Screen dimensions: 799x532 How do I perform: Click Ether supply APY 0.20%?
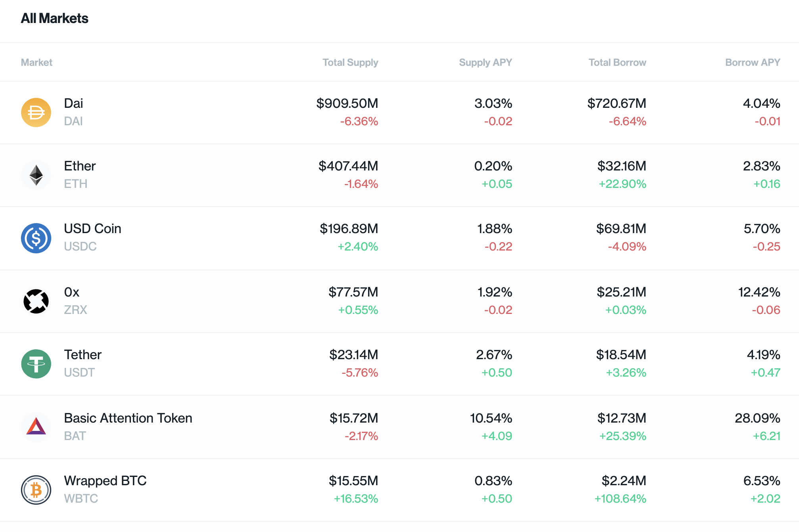493,166
